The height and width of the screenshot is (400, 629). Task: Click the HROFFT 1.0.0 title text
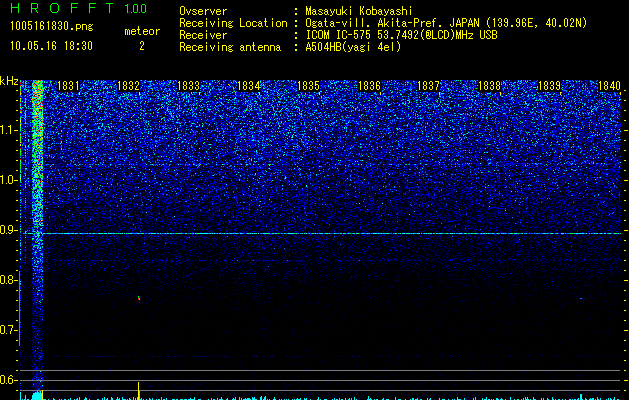pyautogui.click(x=79, y=8)
